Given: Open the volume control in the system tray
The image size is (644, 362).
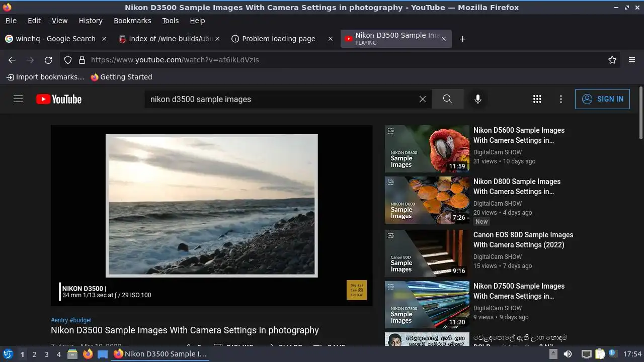Looking at the screenshot, I should [568, 354].
